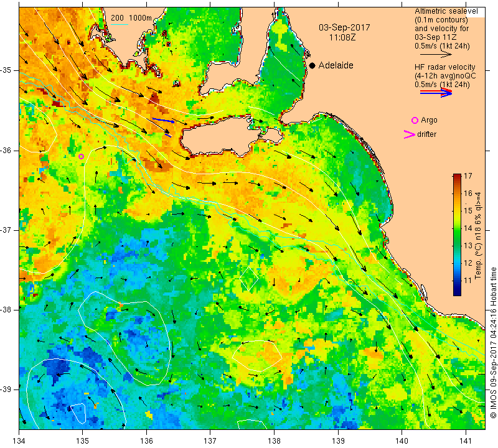The height and width of the screenshot is (448, 498).
Task: Click the red-blue HF radar legend arrow
Action: (436, 93)
